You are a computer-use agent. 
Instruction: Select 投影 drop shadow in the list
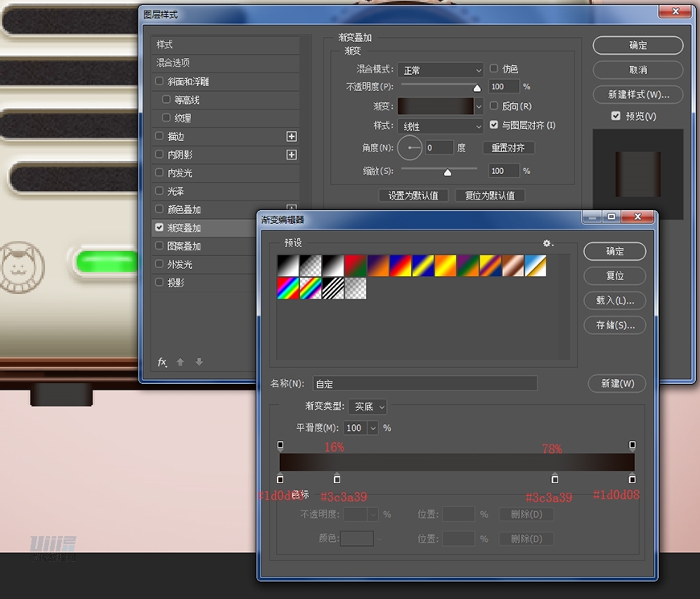pos(175,283)
